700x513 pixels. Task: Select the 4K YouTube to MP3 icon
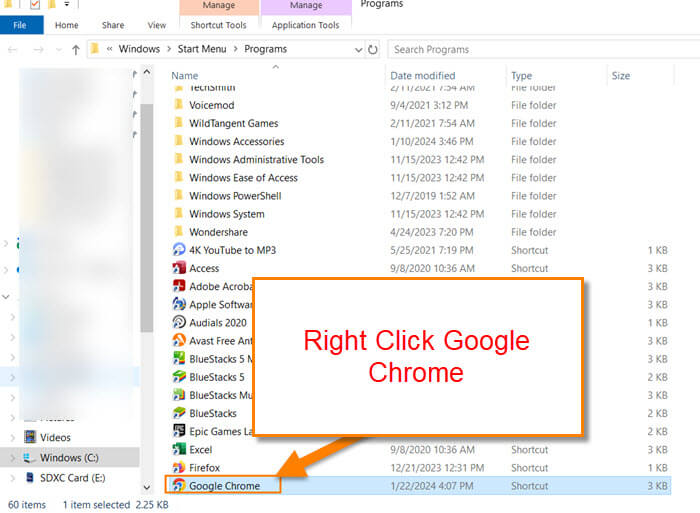click(179, 250)
